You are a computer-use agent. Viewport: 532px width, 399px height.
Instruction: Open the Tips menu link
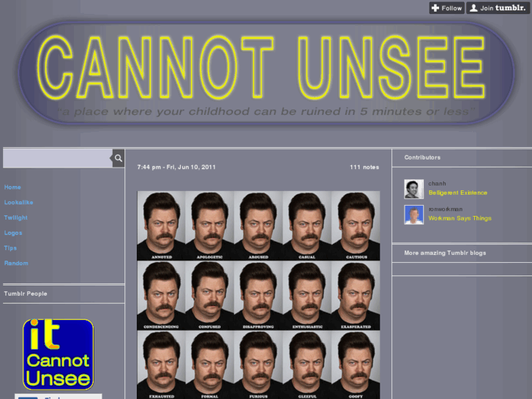[x=10, y=248]
